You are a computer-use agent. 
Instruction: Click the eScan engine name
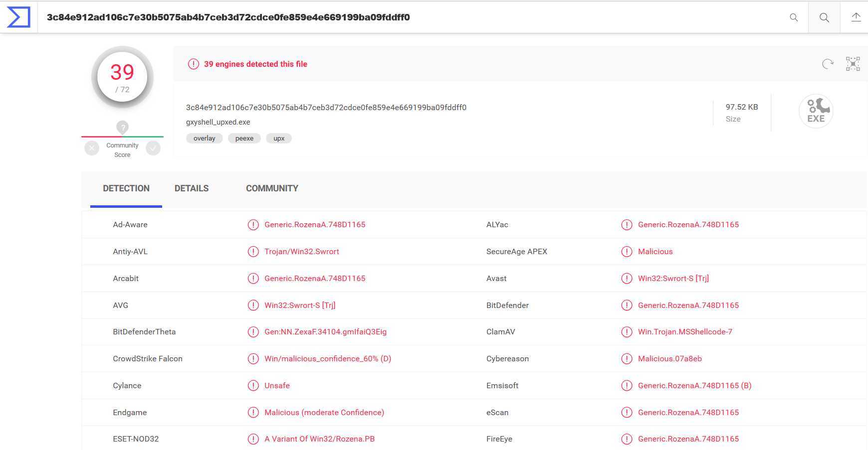(x=497, y=413)
